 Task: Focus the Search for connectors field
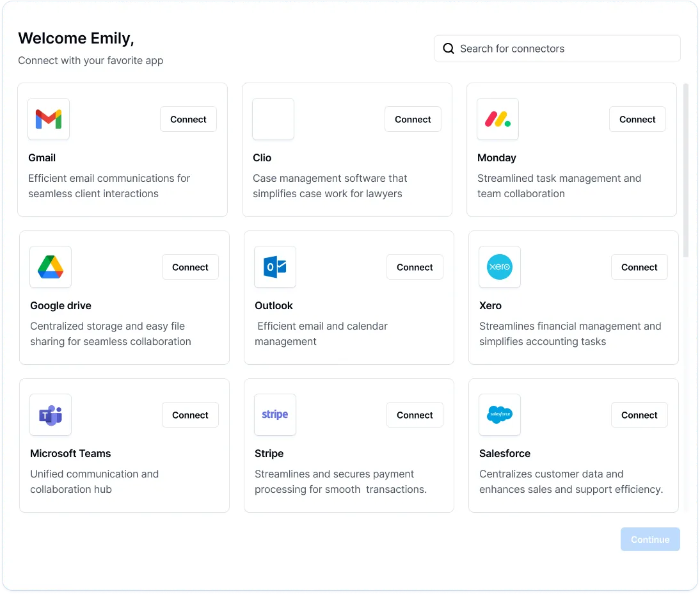tap(557, 48)
